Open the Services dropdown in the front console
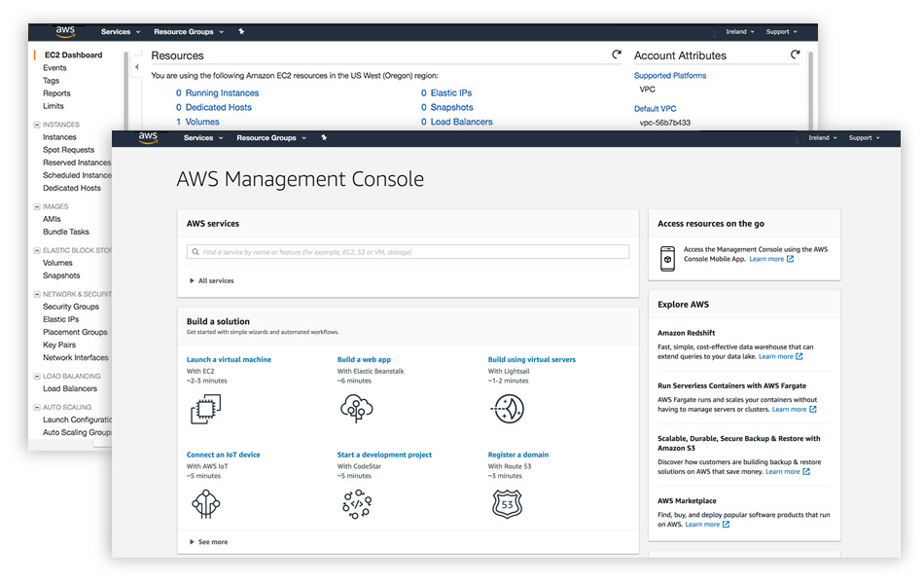This screenshot has width=924, height=584. [203, 138]
